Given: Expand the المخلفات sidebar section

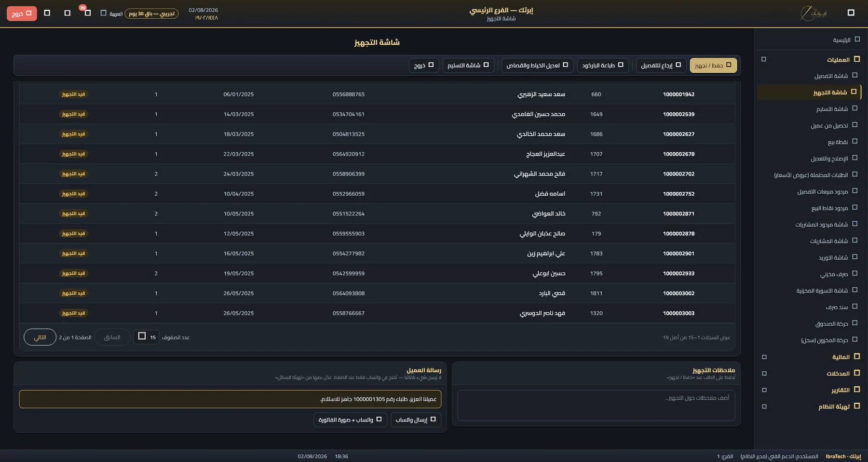Looking at the screenshot, I should coord(764,373).
